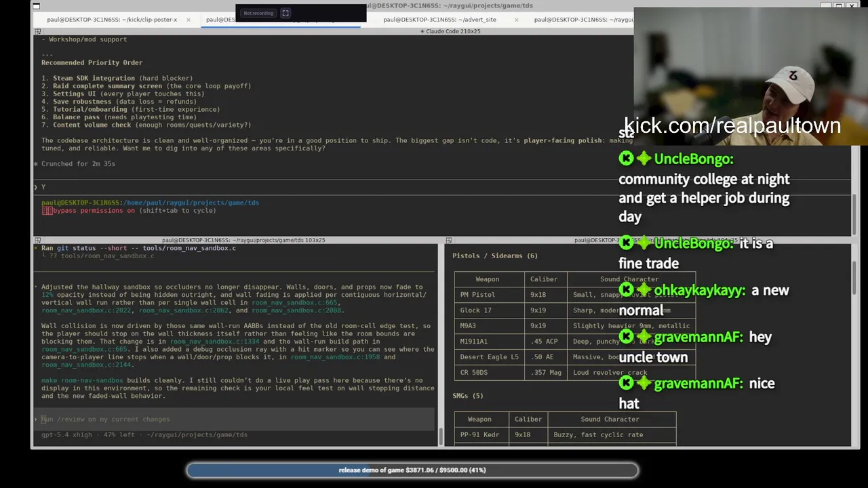Click the Pistols / Sidearms (6) heading

point(495,256)
